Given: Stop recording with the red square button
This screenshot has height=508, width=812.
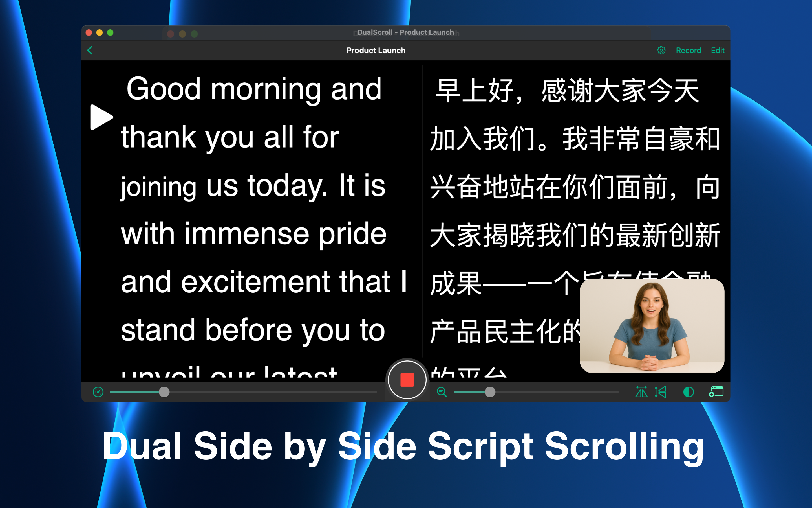Looking at the screenshot, I should pos(407,380).
